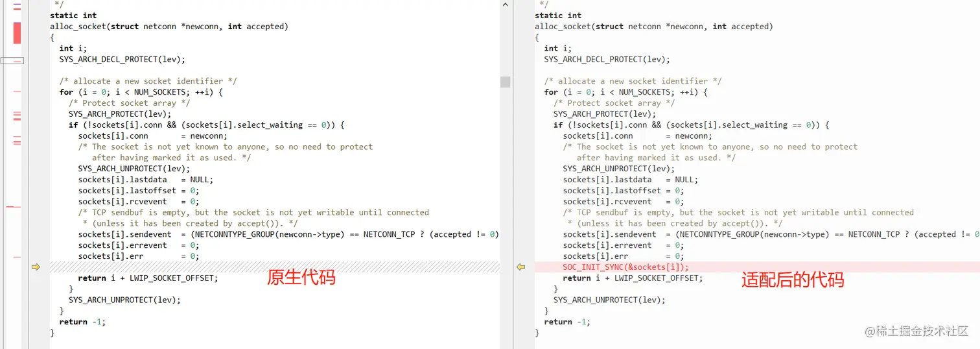Click 'int i;' declaration in the left pane
The height and width of the screenshot is (349, 980).
73,48
